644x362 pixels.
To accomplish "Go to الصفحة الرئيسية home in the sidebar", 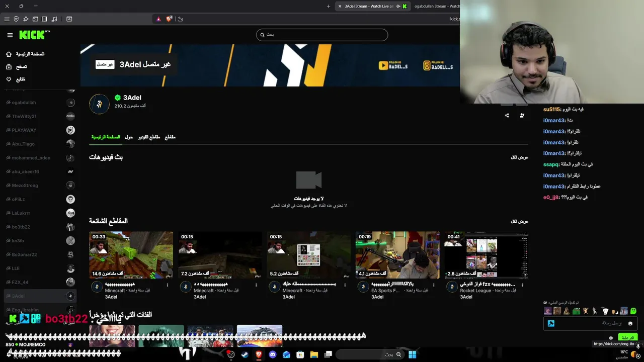I will 25,54.
